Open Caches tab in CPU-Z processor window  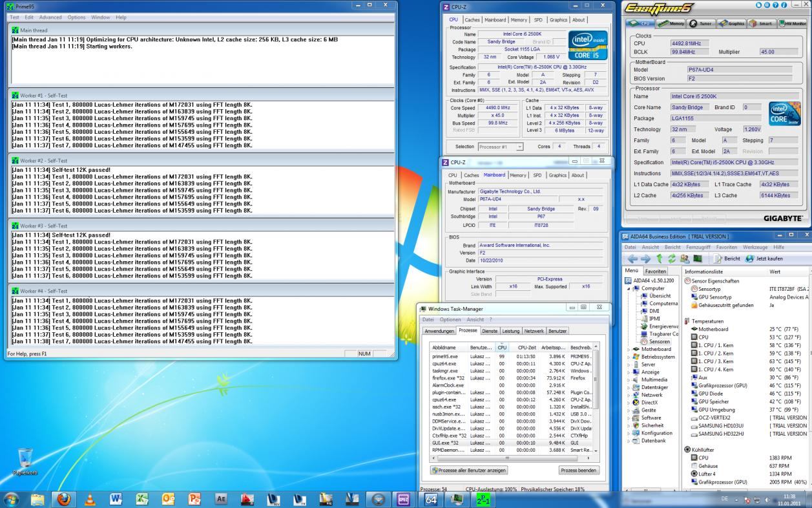[472, 20]
